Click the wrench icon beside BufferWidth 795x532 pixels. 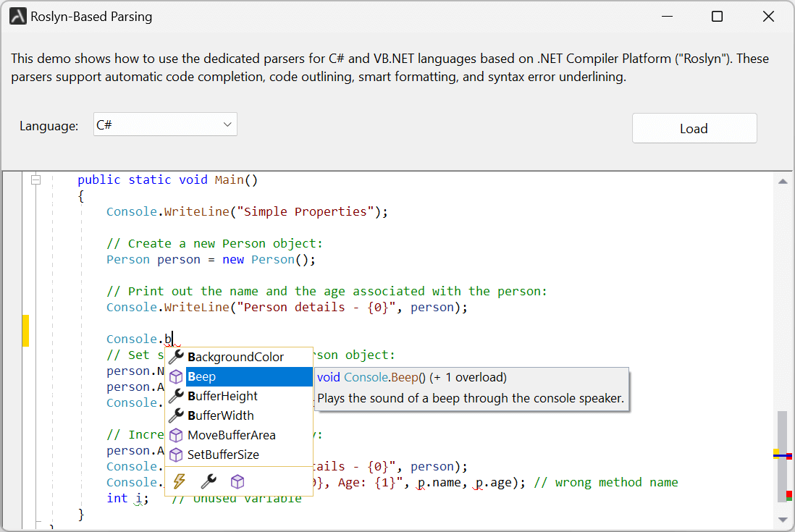tap(176, 415)
